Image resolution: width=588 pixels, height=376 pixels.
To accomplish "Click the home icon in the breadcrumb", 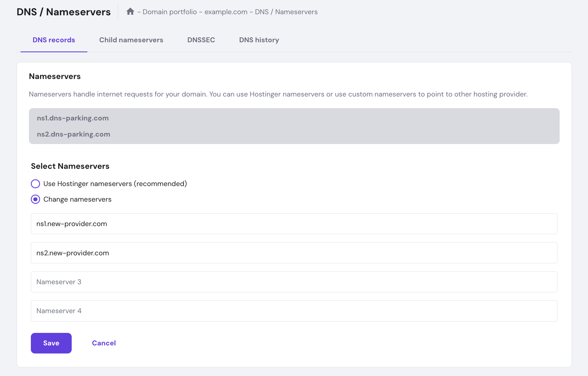I will pyautogui.click(x=131, y=11).
